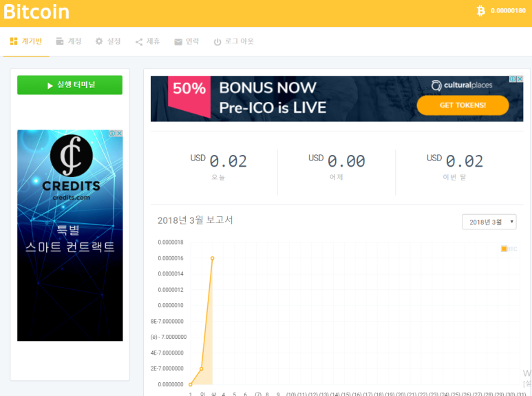The image size is (532, 396).
Task: Close the Credits sidebar ad
Action: [x=120, y=134]
